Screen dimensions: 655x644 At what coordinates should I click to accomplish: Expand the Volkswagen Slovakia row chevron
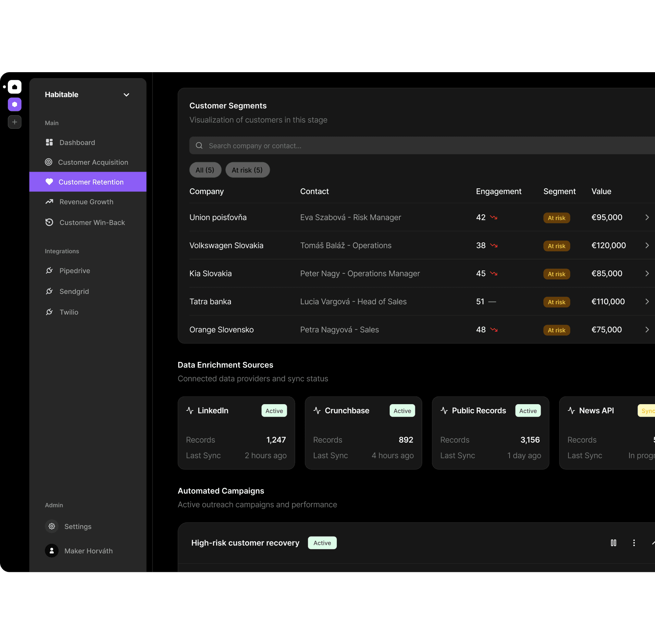[x=647, y=245]
